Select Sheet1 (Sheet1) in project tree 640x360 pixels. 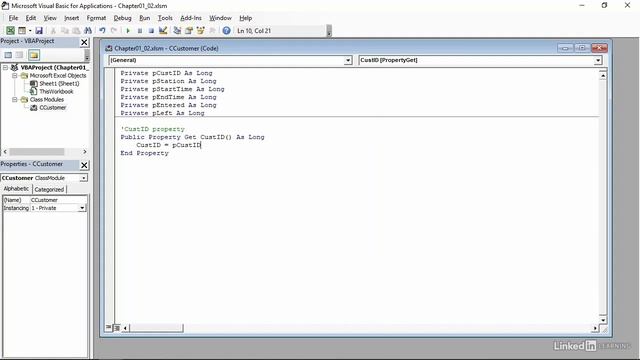(x=59, y=84)
